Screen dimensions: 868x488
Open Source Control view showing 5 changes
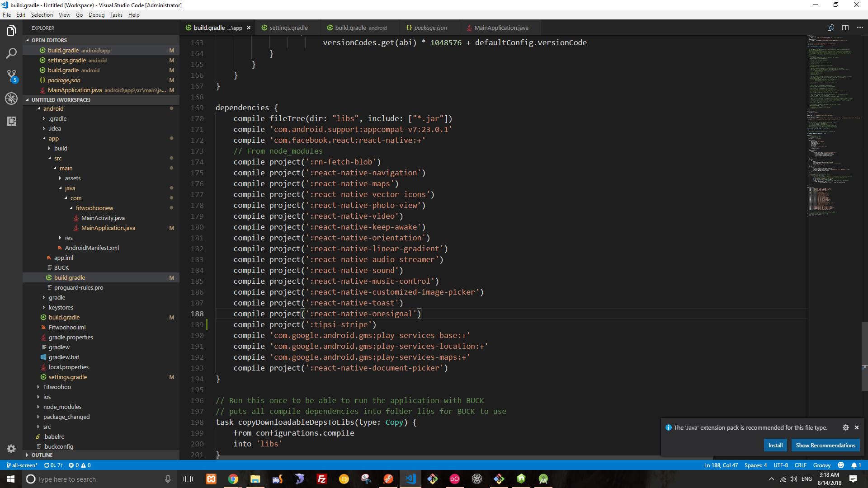point(11,76)
